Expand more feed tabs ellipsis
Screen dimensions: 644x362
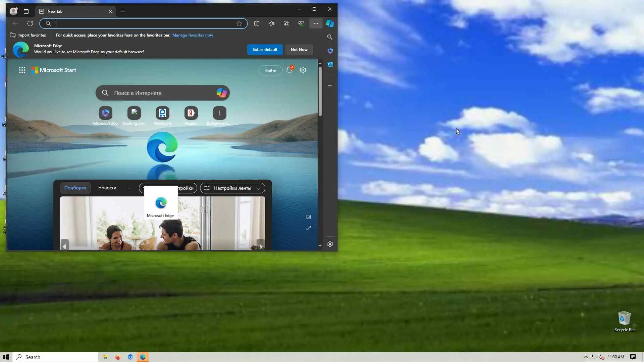(128, 188)
